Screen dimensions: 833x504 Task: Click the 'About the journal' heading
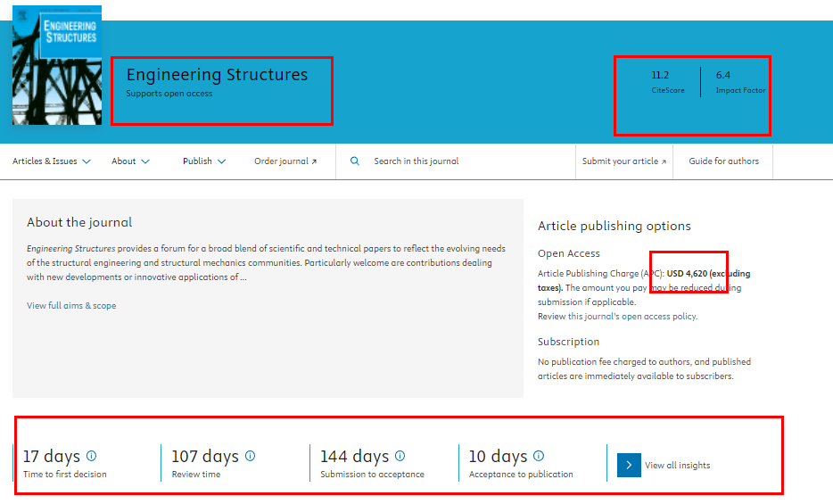coord(79,222)
